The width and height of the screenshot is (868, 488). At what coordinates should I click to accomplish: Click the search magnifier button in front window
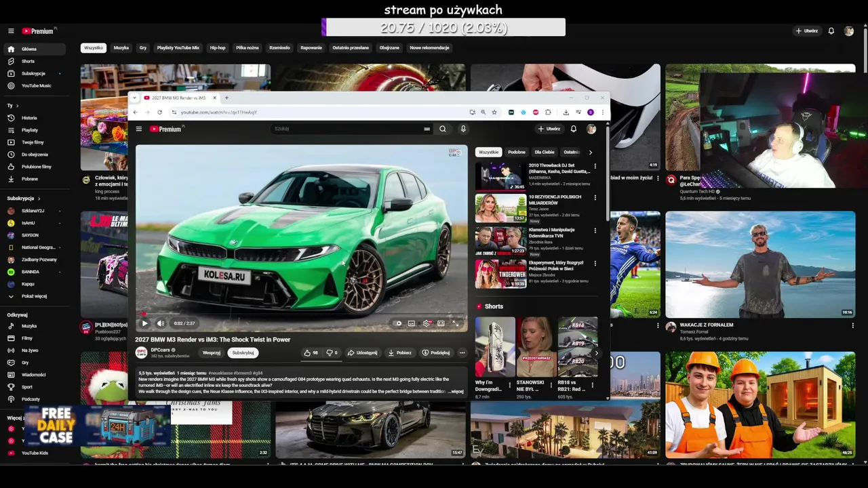click(x=443, y=129)
